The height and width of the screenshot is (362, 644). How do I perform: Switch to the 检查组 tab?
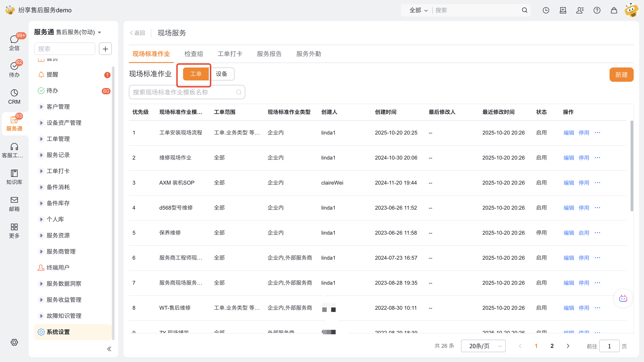pyautogui.click(x=194, y=54)
